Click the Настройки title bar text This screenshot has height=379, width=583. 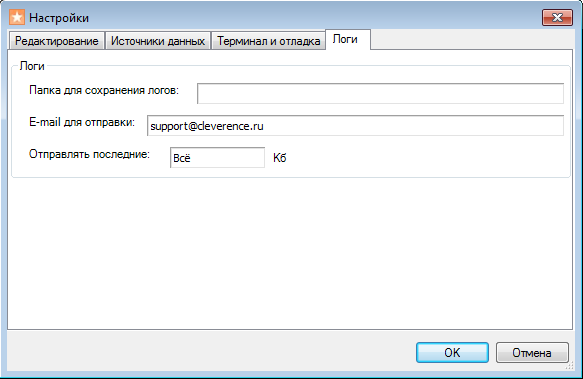point(59,18)
